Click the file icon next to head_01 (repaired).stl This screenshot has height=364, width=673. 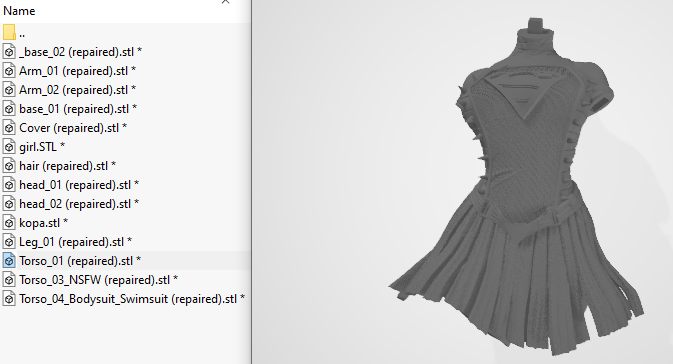9,185
